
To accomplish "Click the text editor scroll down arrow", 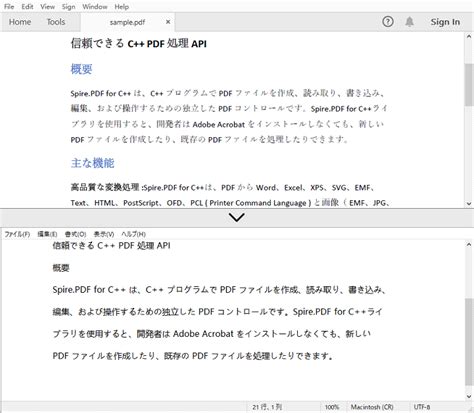I will point(469,397).
